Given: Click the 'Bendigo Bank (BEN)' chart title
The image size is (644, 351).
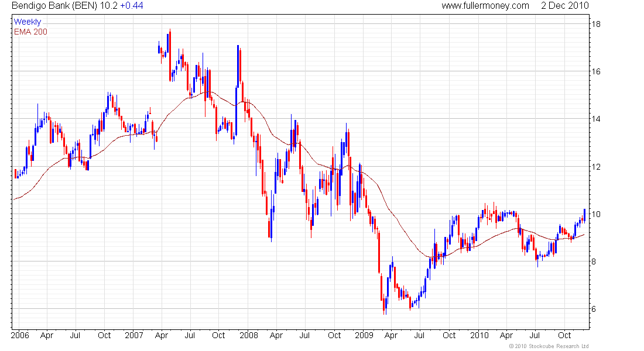Looking at the screenshot, I should (x=54, y=6).
